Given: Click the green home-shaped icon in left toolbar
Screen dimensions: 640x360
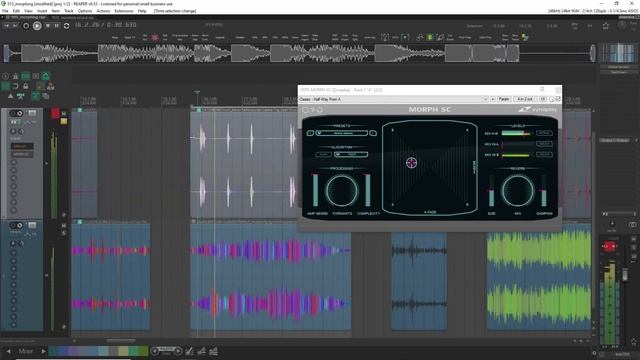Looking at the screenshot, I should 46,76.
